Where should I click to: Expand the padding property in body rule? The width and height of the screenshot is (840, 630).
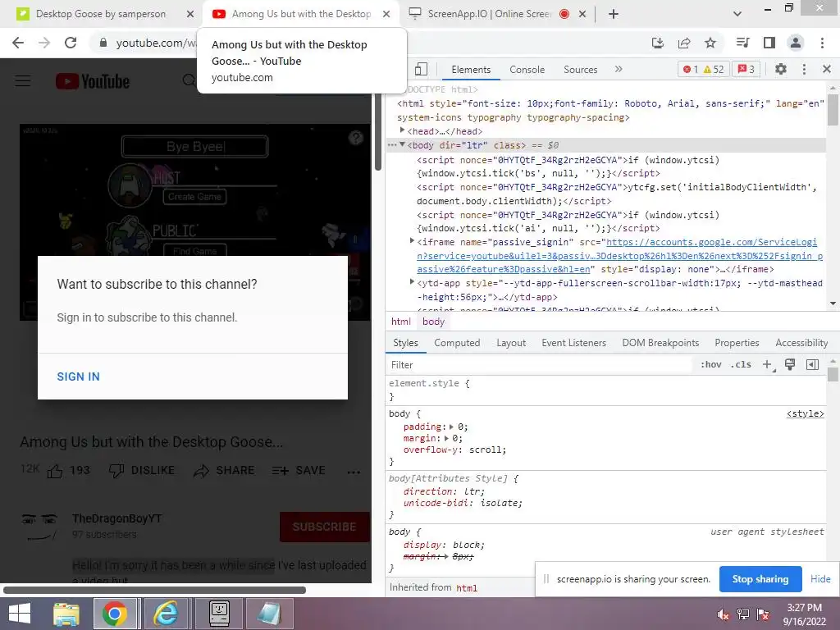[x=451, y=427]
